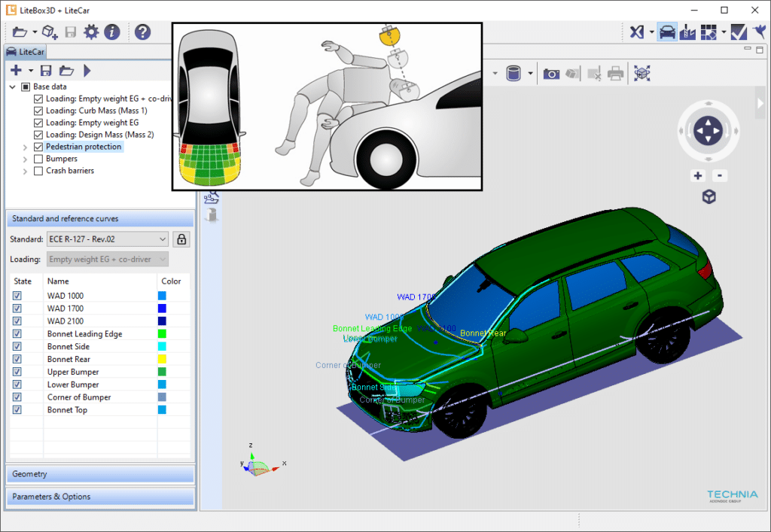Toggle WAD 2100 state checkbox

17,321
